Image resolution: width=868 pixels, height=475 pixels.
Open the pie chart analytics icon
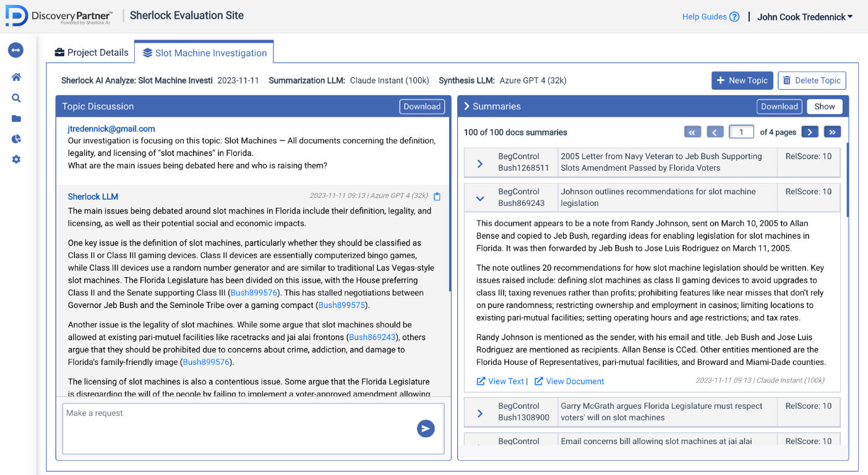16,139
